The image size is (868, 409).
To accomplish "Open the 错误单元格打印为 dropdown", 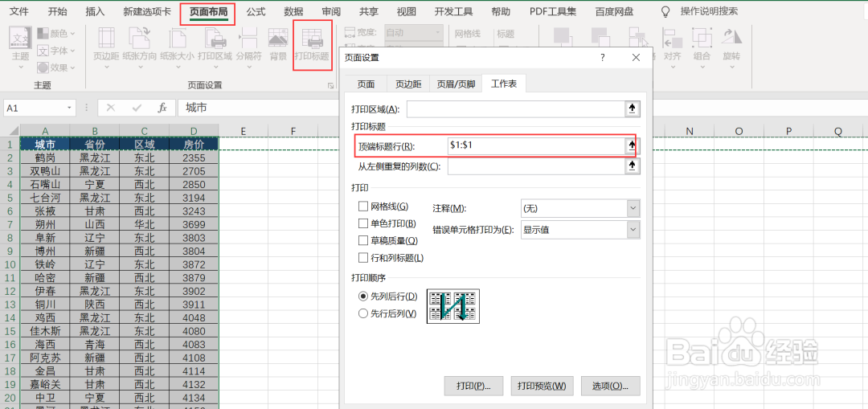I will click(x=580, y=230).
